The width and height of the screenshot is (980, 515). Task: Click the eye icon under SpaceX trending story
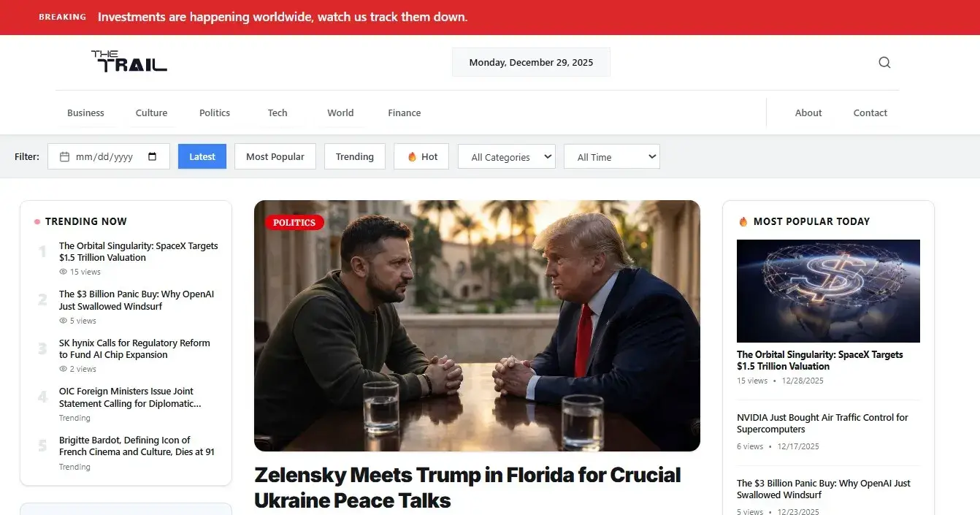[x=63, y=272]
